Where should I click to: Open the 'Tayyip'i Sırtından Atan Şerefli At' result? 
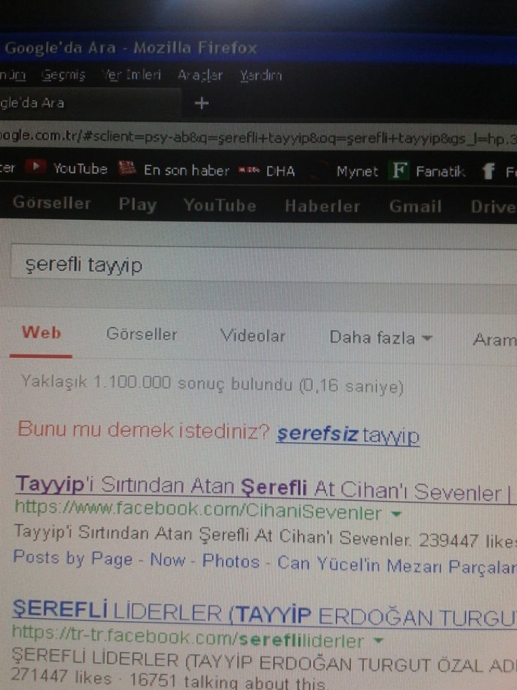[263, 488]
